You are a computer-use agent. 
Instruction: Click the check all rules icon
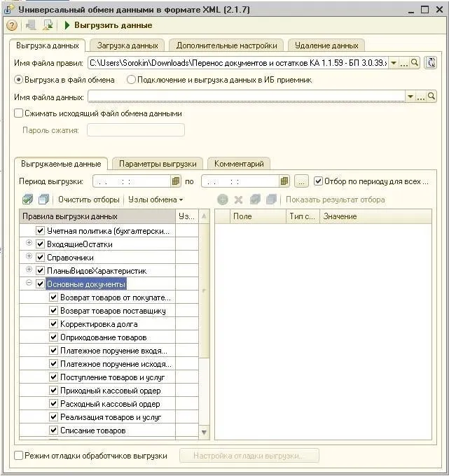tap(27, 199)
